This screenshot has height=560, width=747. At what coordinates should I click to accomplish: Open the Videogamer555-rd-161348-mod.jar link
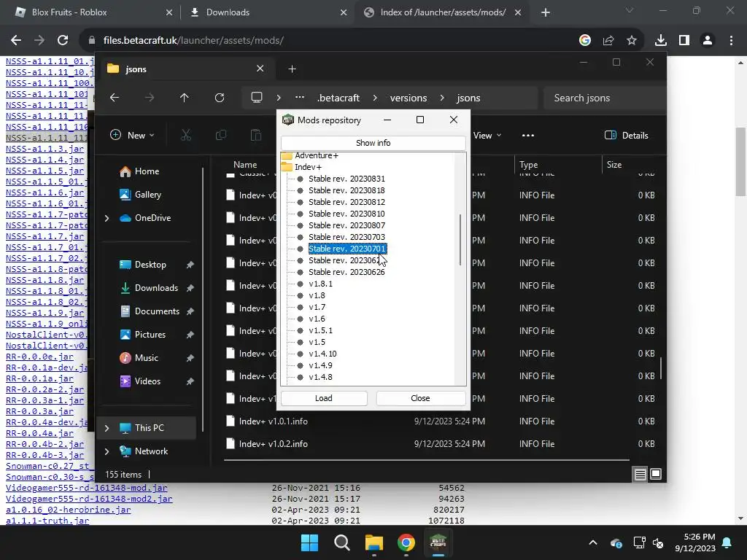[87, 488]
